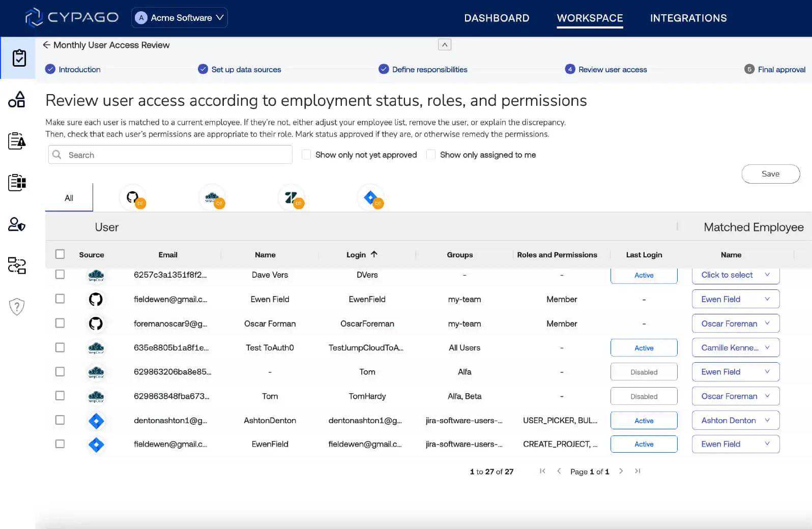Enable Show only not yet approved

point(306,155)
